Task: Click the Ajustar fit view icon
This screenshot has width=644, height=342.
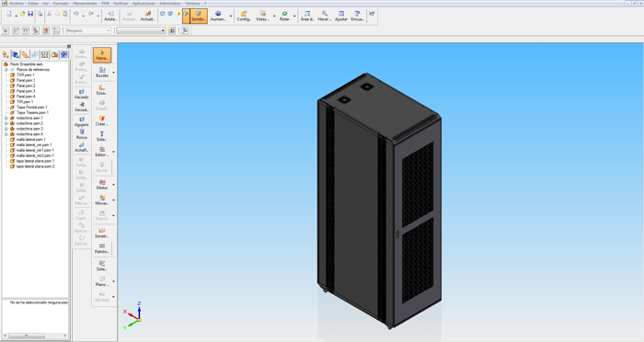Action: [341, 16]
